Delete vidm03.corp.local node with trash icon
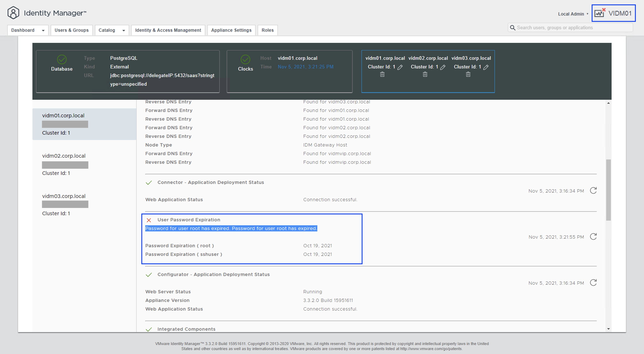The image size is (644, 354). point(468,74)
